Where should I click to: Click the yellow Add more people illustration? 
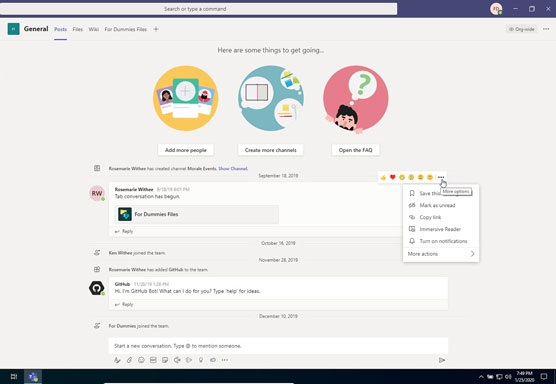(185, 98)
